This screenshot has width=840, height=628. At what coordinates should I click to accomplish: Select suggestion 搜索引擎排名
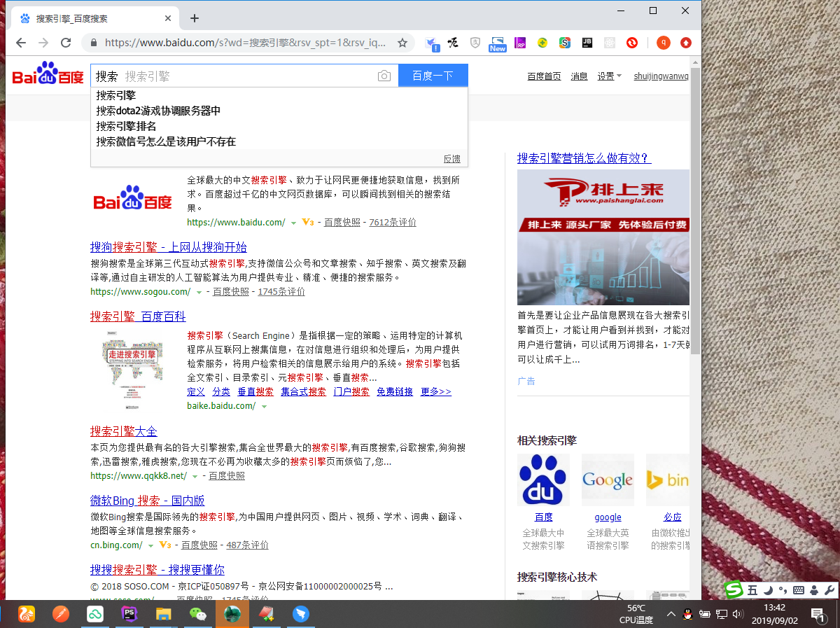126,126
